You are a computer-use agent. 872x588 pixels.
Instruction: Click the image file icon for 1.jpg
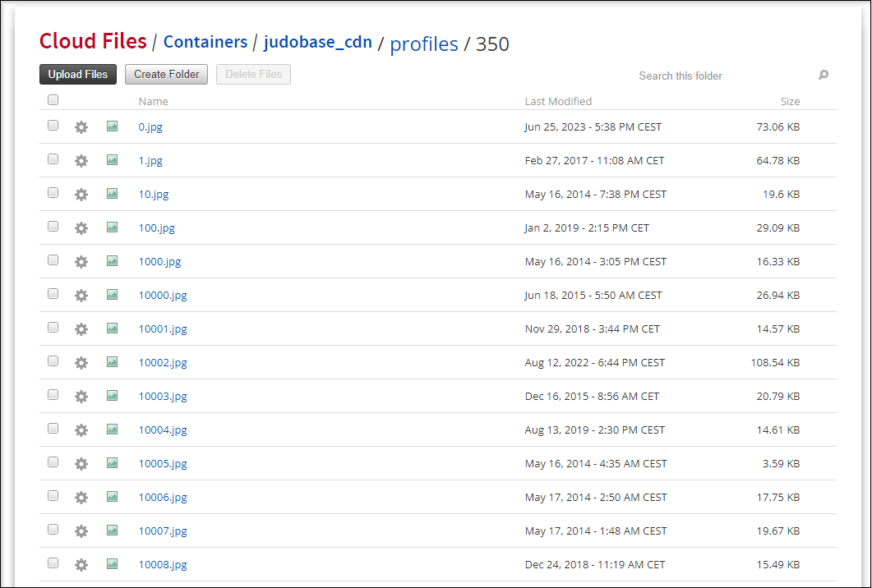pyautogui.click(x=112, y=160)
